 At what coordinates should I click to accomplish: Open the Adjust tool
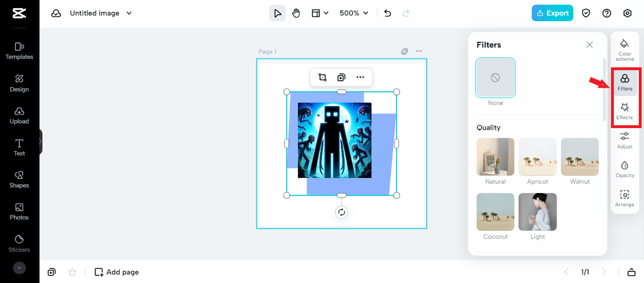click(625, 141)
